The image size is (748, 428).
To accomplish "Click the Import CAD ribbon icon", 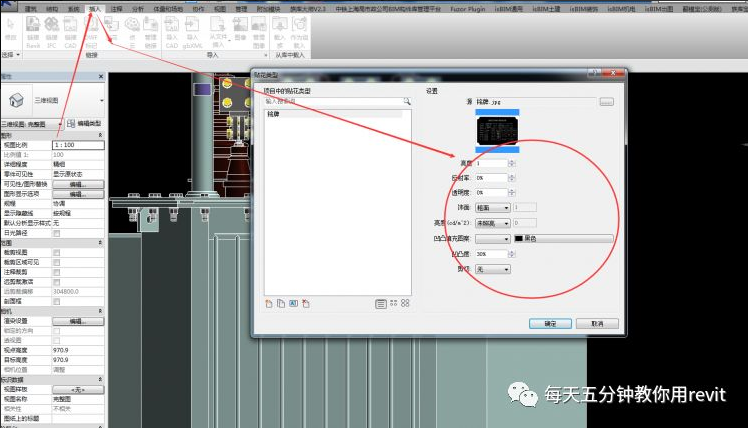I will [x=171, y=38].
